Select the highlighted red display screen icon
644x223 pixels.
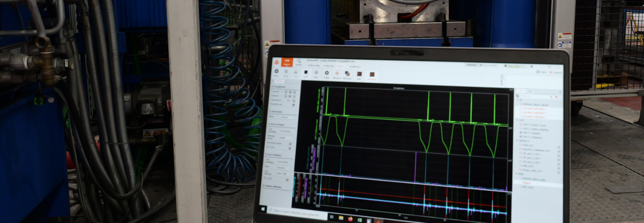(x=371, y=75)
